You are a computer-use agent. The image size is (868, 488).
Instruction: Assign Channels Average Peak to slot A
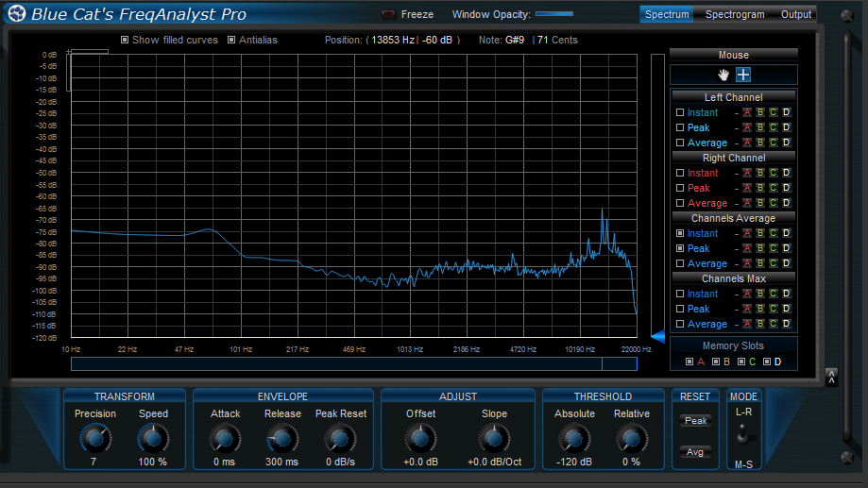(747, 248)
